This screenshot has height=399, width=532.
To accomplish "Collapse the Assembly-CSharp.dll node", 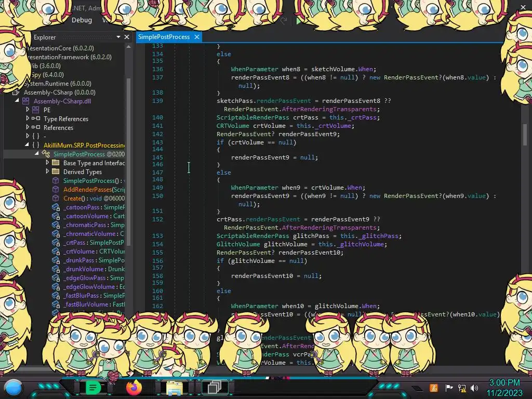I will (x=17, y=101).
